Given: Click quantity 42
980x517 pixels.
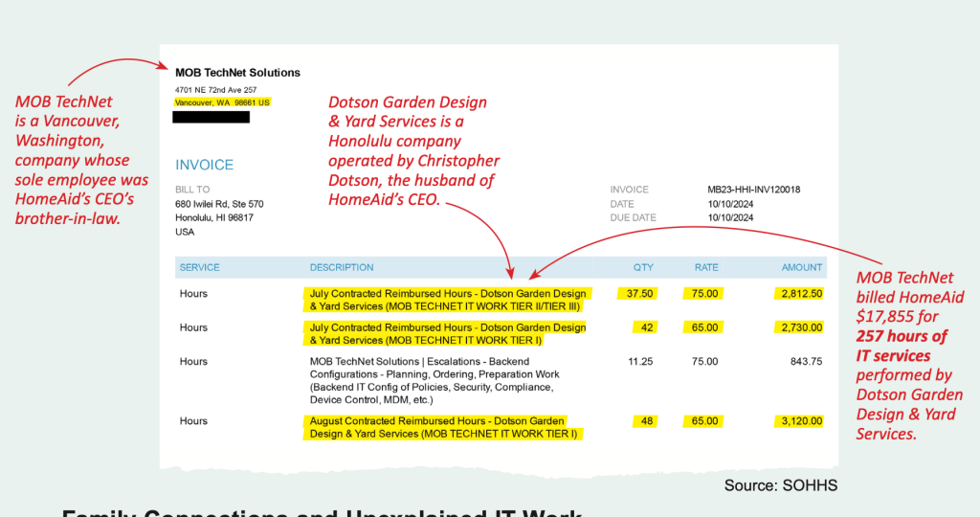Looking at the screenshot, I should pyautogui.click(x=646, y=327).
